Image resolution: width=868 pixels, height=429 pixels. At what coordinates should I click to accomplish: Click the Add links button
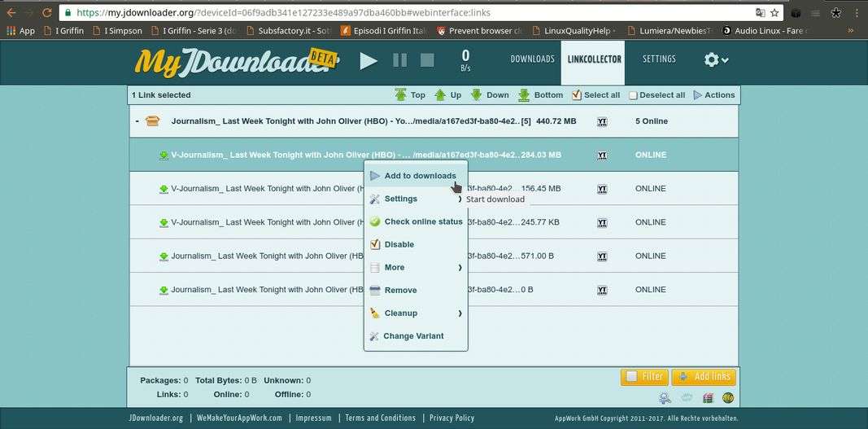tap(703, 377)
